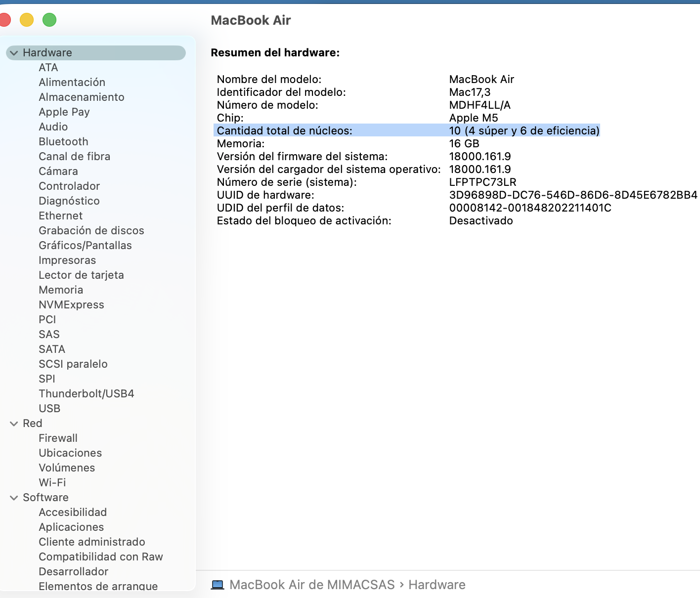Select the Chip row
Screen dimensions: 700x598
click(357, 118)
